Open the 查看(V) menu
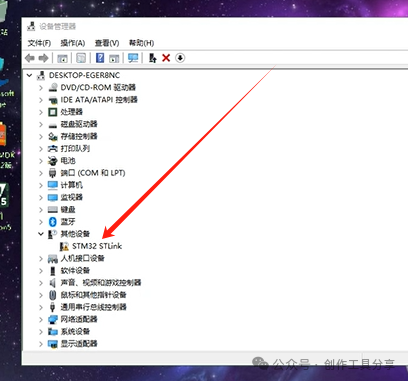 107,43
